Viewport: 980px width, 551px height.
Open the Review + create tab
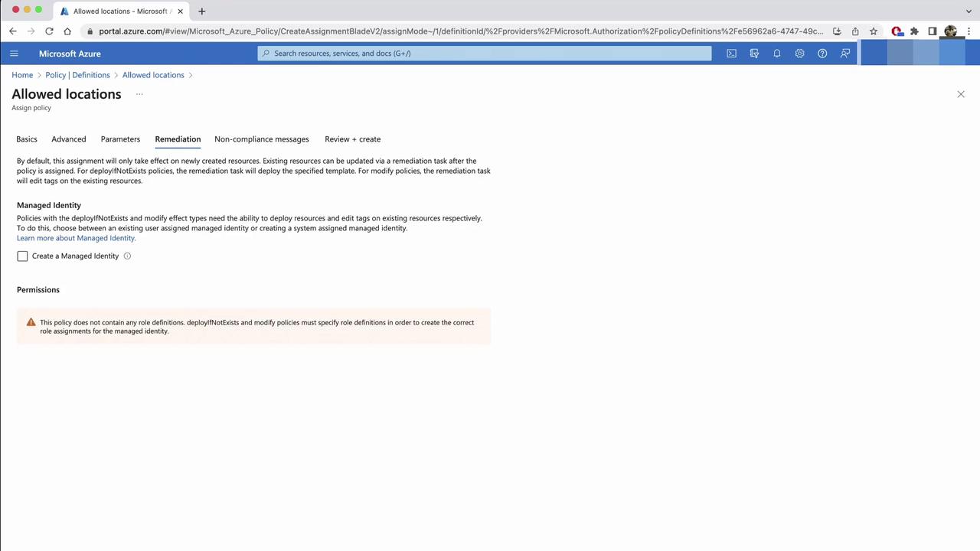click(353, 139)
